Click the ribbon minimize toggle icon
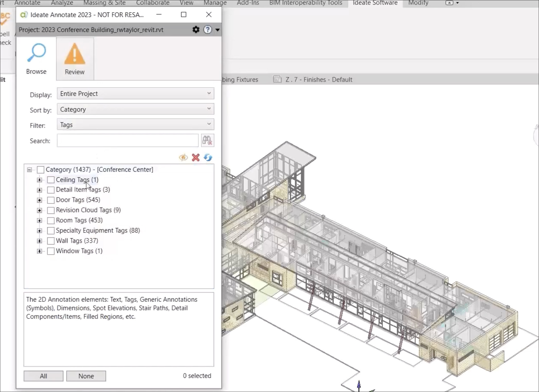The image size is (539, 392). (449, 3)
